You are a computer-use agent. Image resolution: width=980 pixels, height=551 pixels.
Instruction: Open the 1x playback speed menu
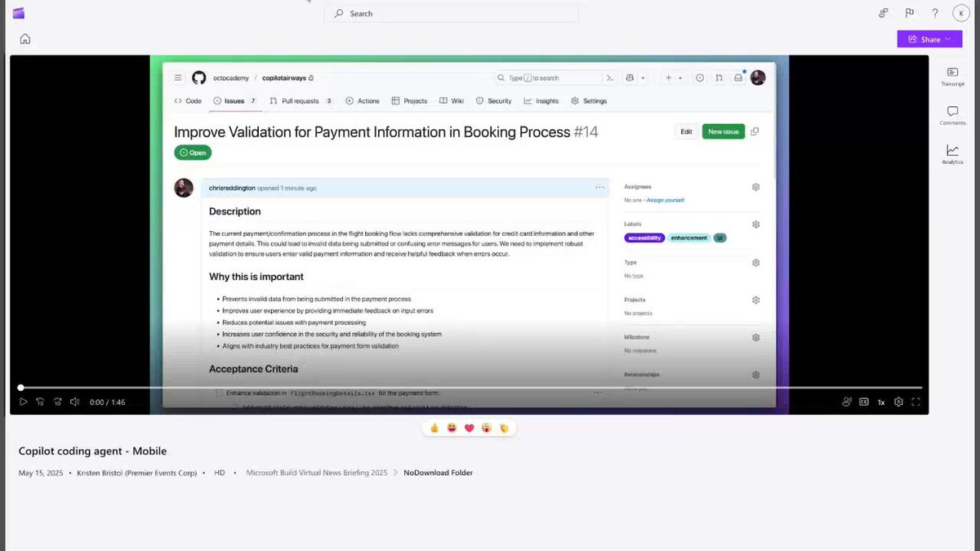point(881,402)
